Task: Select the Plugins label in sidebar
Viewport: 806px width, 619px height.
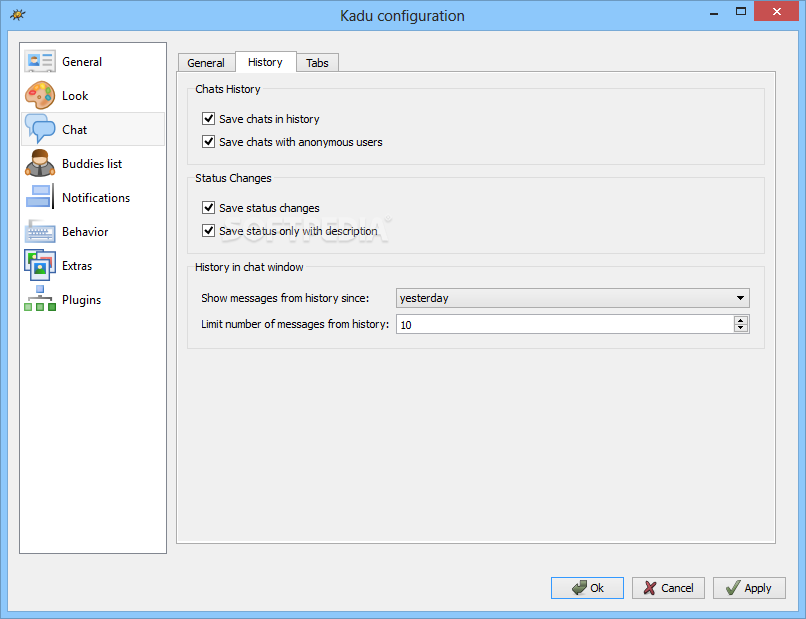Action: pos(81,300)
